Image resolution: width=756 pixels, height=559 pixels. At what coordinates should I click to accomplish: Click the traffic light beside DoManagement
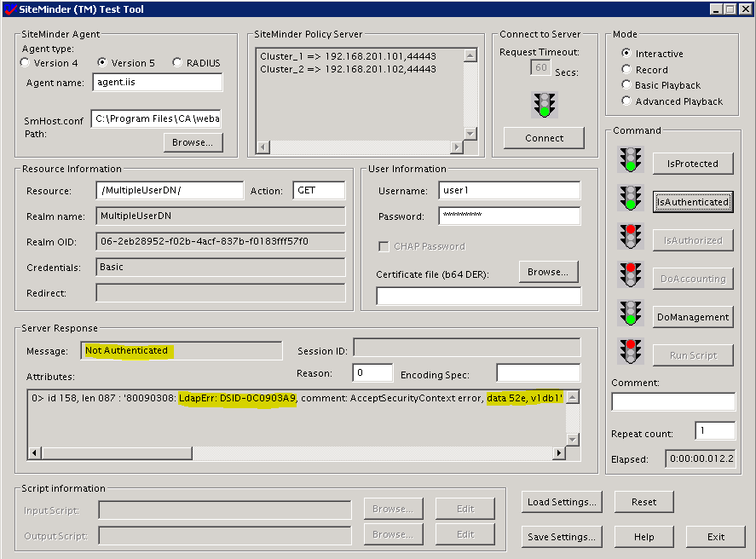click(631, 313)
